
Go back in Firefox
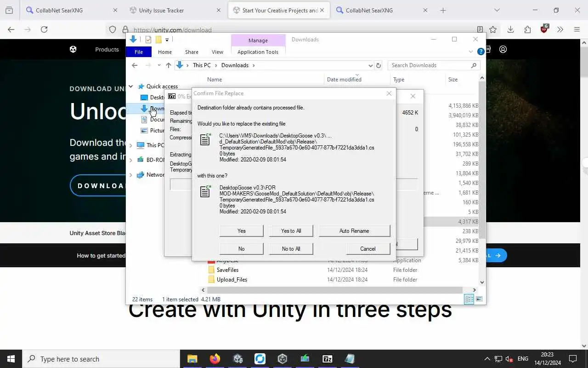tap(11, 29)
